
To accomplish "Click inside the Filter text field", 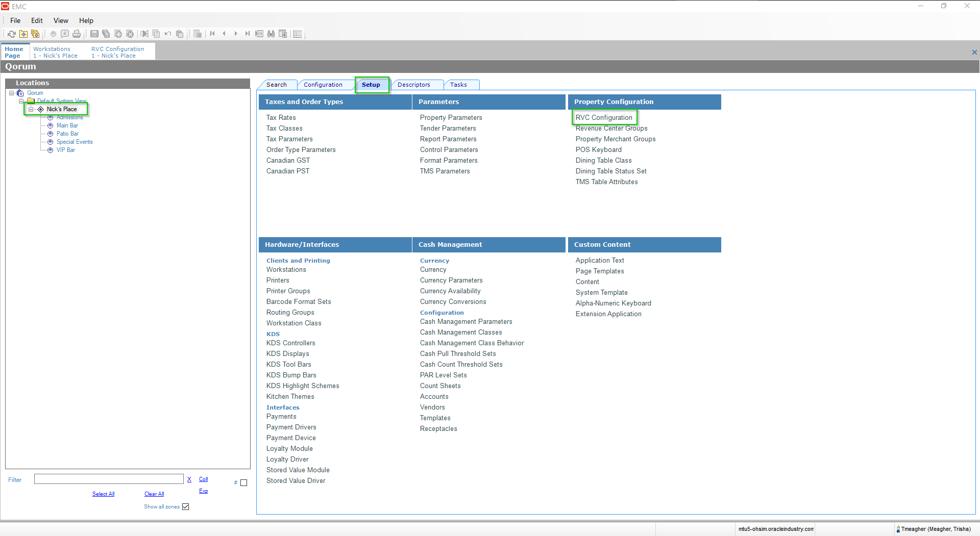I will tap(109, 479).
